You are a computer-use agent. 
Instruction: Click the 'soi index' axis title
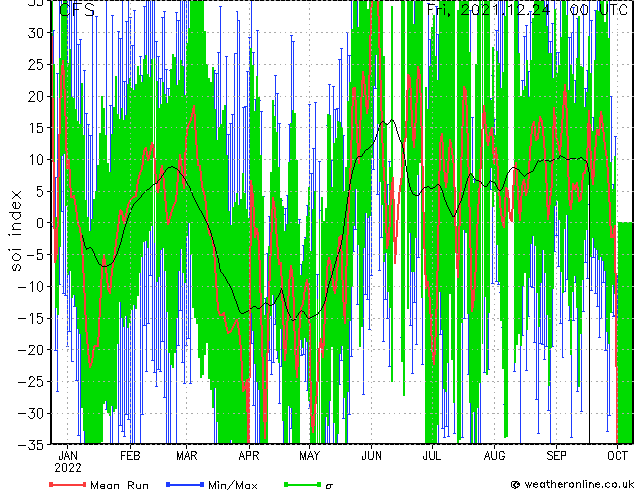coord(15,230)
